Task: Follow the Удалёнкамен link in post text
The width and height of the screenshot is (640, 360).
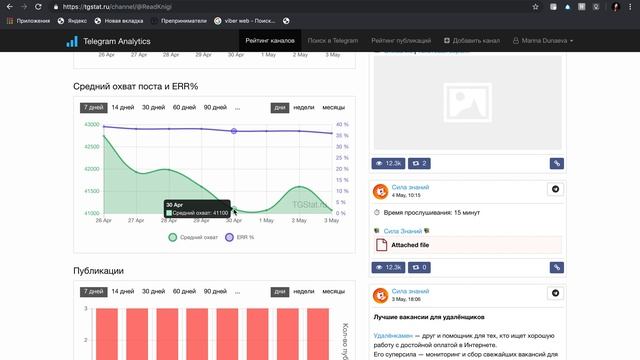Action: [x=393, y=336]
